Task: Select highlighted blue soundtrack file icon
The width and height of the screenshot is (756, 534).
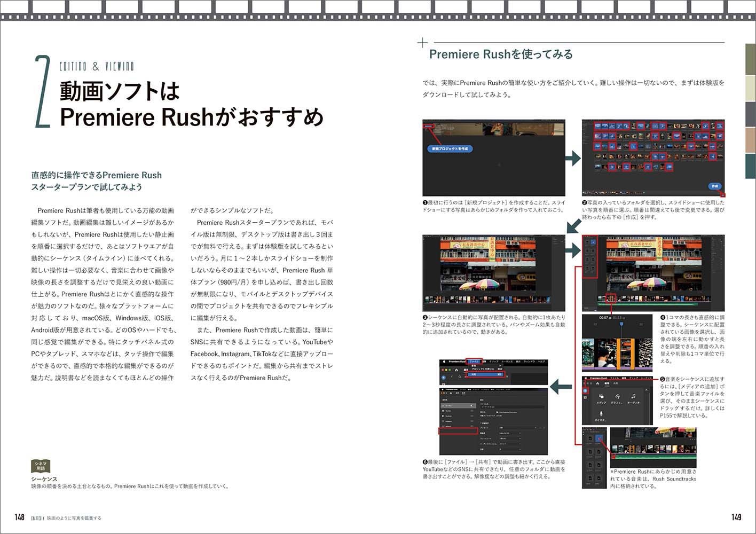Action: point(599,438)
